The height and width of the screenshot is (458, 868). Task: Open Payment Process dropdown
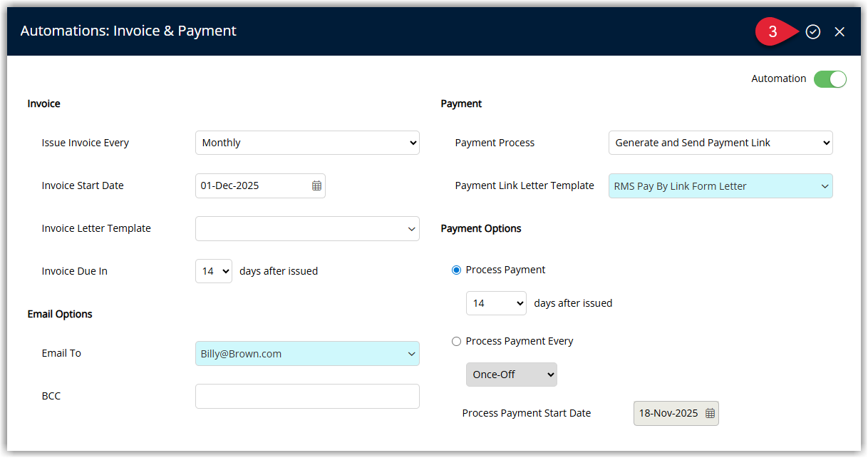720,143
